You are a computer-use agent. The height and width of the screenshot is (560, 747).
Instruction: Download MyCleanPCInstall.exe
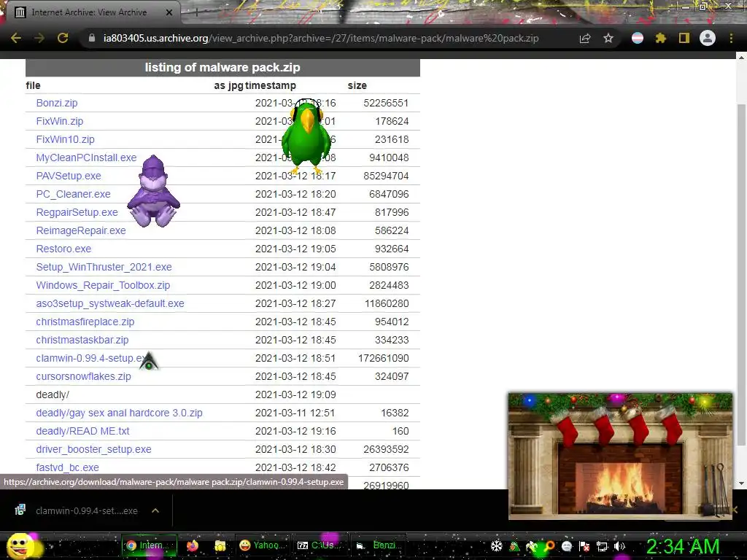click(86, 157)
